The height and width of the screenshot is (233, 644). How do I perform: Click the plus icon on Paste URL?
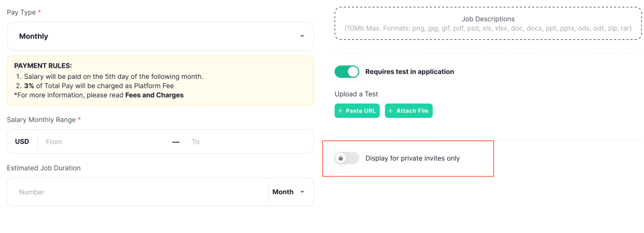(340, 111)
